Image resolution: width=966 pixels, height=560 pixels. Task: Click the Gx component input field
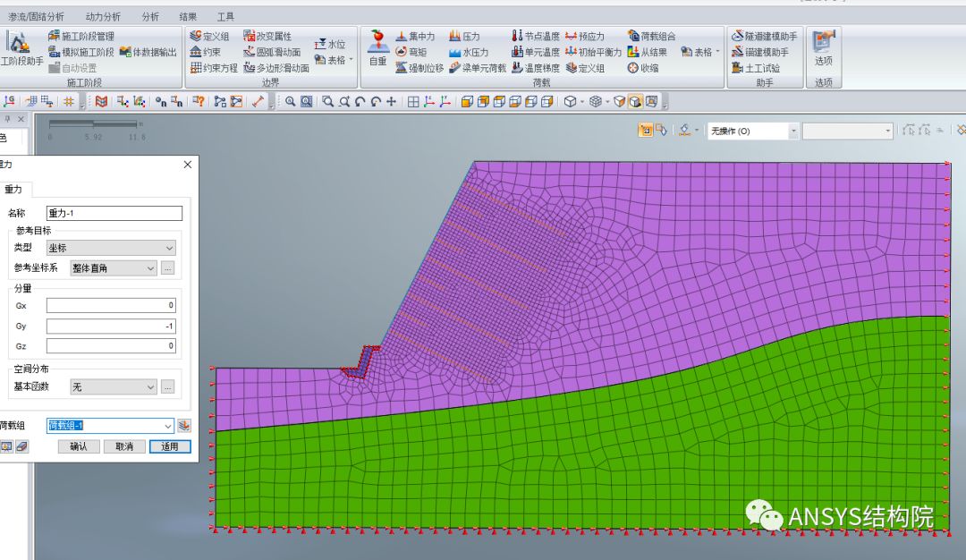(112, 306)
